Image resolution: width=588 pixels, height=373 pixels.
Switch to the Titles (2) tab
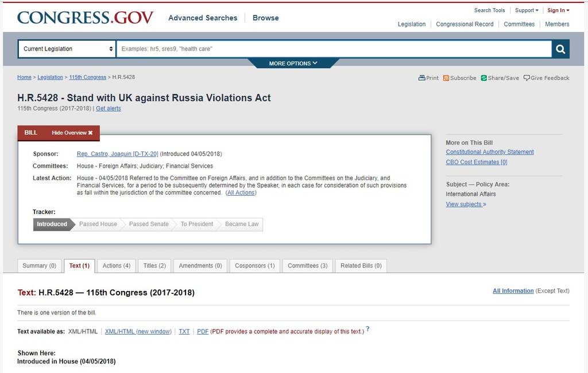(x=154, y=266)
